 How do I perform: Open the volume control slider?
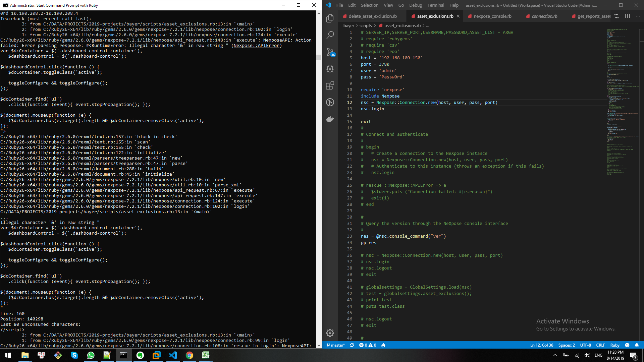[x=587, y=356]
